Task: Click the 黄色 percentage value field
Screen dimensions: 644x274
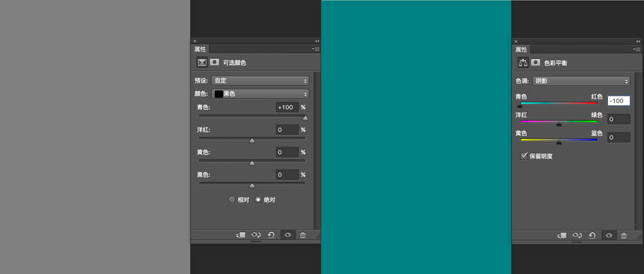Action: pyautogui.click(x=287, y=153)
